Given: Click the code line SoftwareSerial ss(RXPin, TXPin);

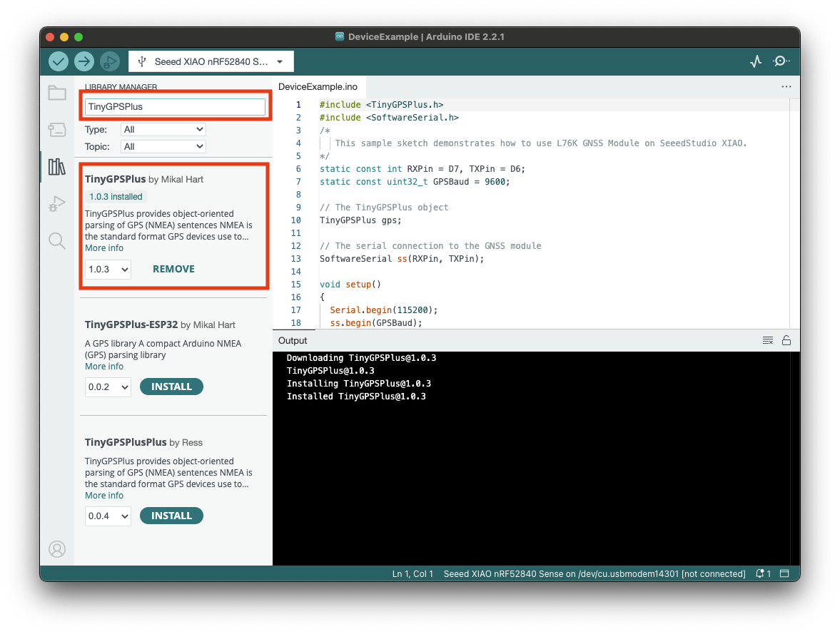Looking at the screenshot, I should (x=402, y=259).
